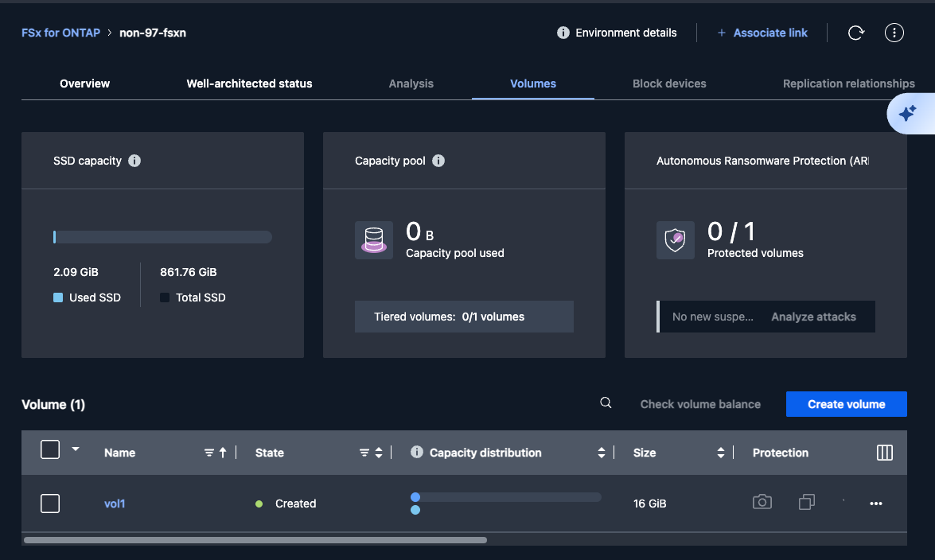Click the Total SSD legend swatch
935x560 pixels.
click(165, 297)
